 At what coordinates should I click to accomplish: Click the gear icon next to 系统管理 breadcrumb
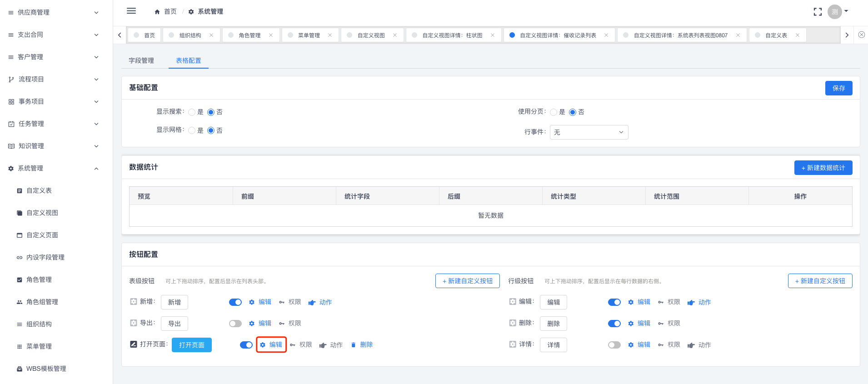pyautogui.click(x=191, y=12)
